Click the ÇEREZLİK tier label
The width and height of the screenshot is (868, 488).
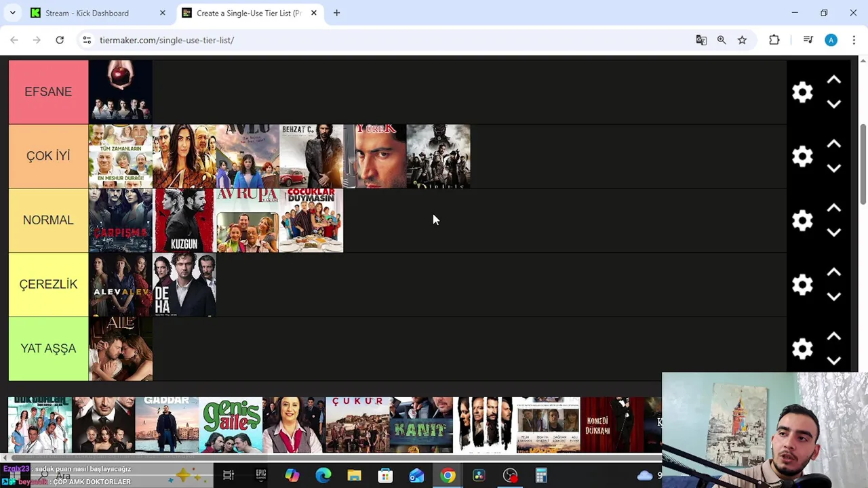48,284
